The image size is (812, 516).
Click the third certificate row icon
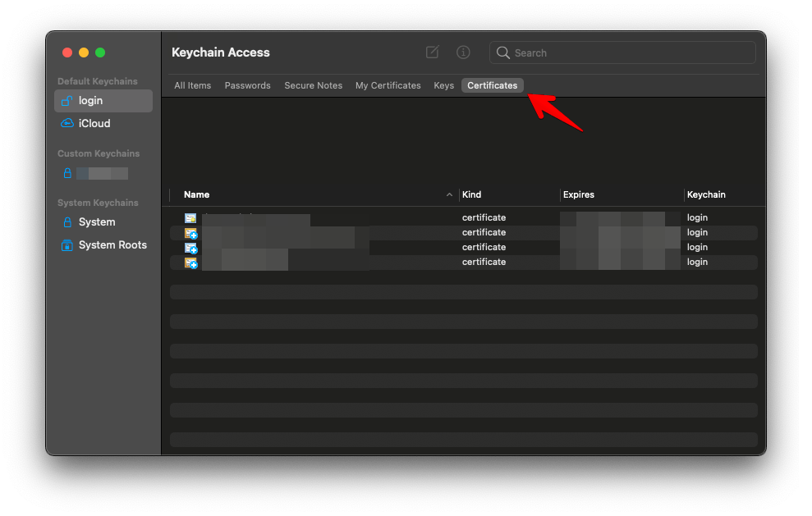point(191,248)
